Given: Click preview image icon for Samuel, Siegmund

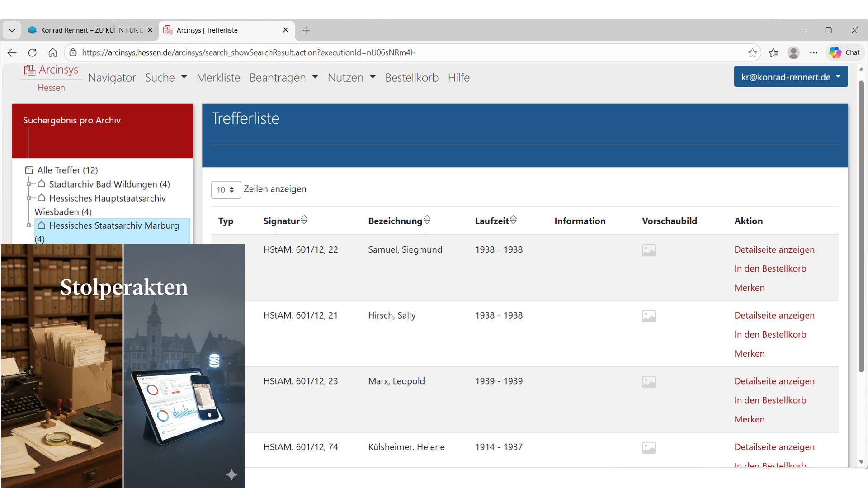Looking at the screenshot, I should click(649, 250).
